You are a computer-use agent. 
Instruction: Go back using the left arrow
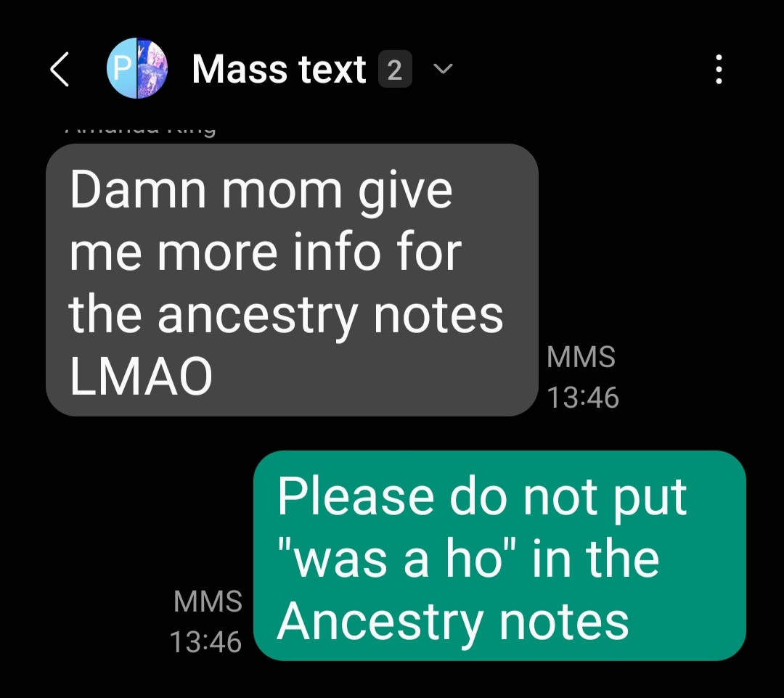tap(60, 70)
